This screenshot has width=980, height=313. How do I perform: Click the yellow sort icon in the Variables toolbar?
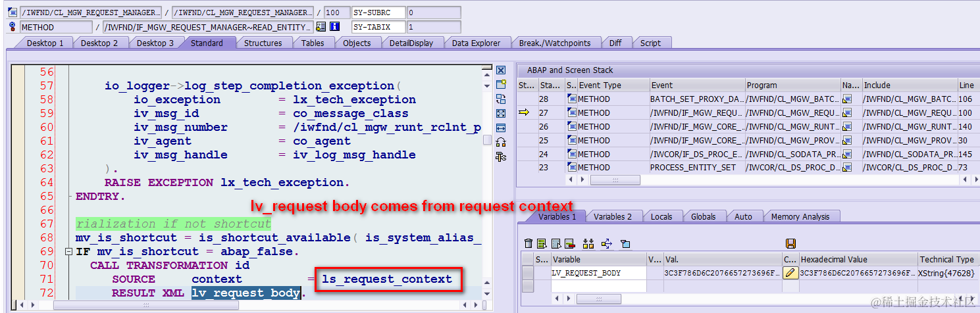click(589, 243)
